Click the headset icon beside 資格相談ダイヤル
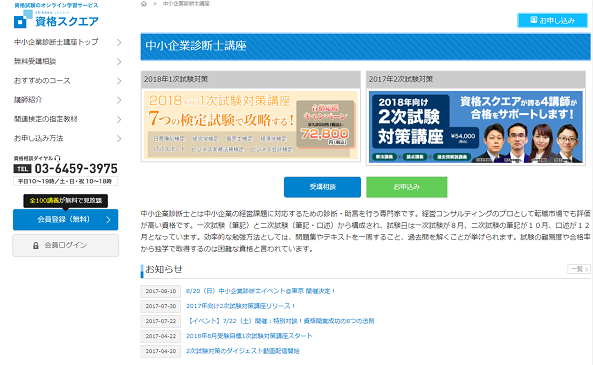The width and height of the screenshot is (593, 365). tap(57, 158)
